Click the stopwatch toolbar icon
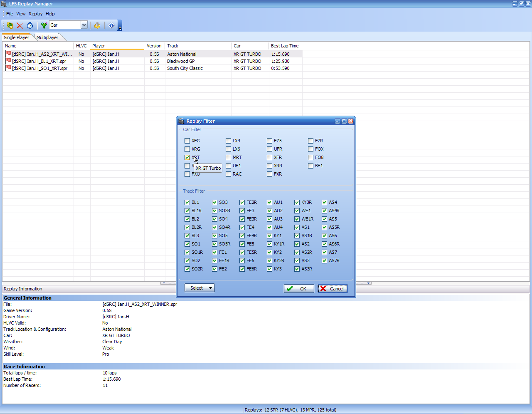Screen dimensions: 532x414 [x=30, y=25]
